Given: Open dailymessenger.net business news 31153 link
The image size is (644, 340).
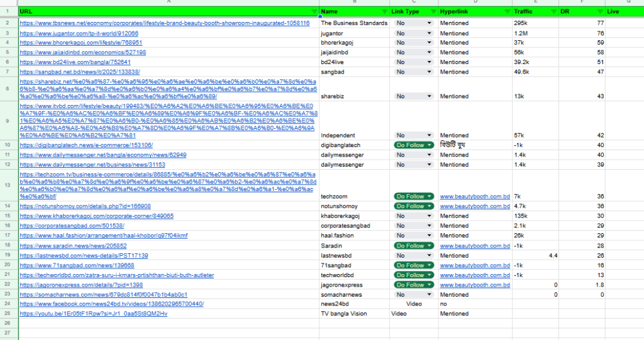Looking at the screenshot, I should [x=92, y=165].
